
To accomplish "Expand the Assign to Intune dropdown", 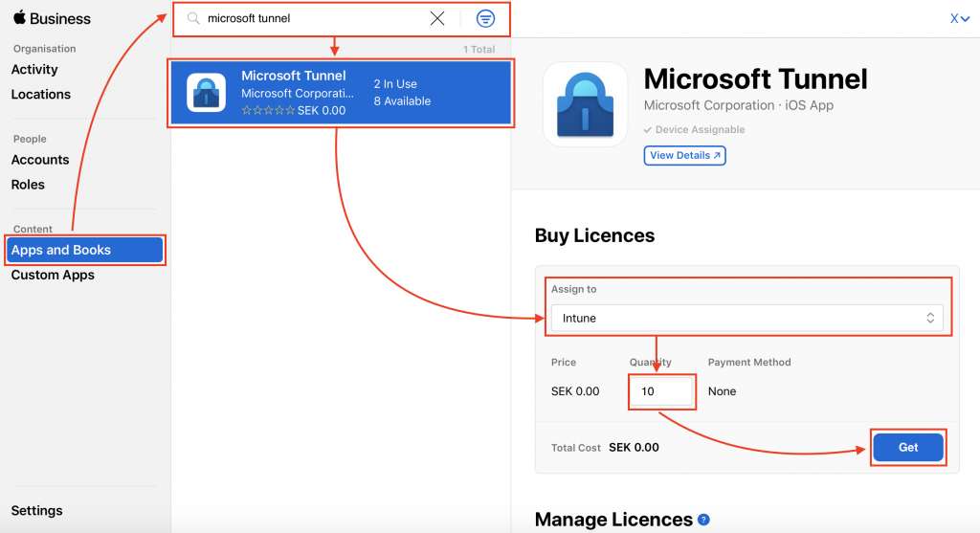I will [x=746, y=318].
